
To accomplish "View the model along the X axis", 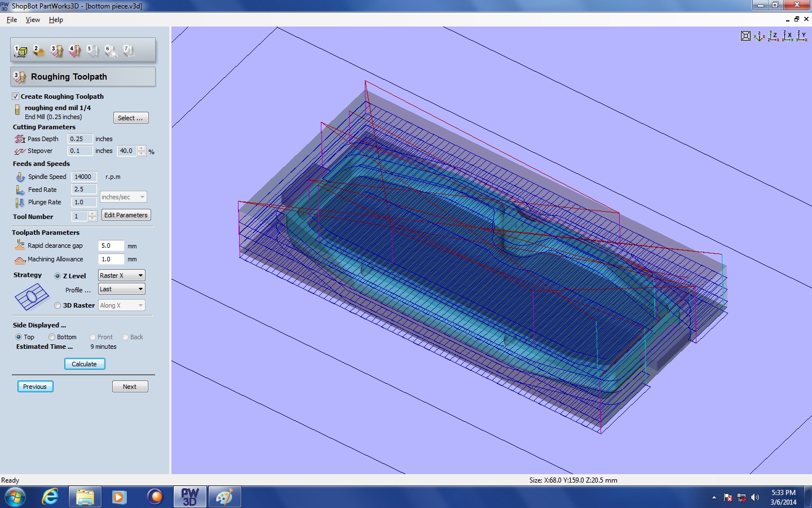I will pyautogui.click(x=788, y=36).
